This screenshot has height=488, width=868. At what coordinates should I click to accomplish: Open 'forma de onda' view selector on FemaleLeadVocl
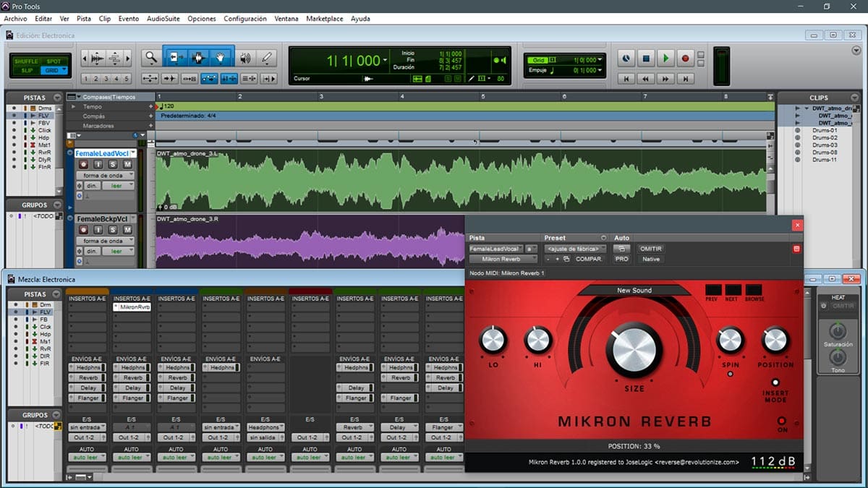point(106,175)
